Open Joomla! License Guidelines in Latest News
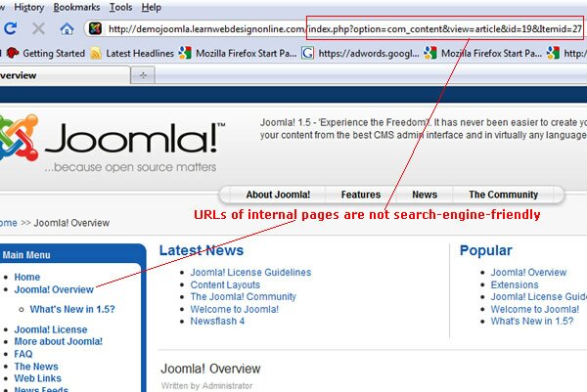 (x=250, y=273)
